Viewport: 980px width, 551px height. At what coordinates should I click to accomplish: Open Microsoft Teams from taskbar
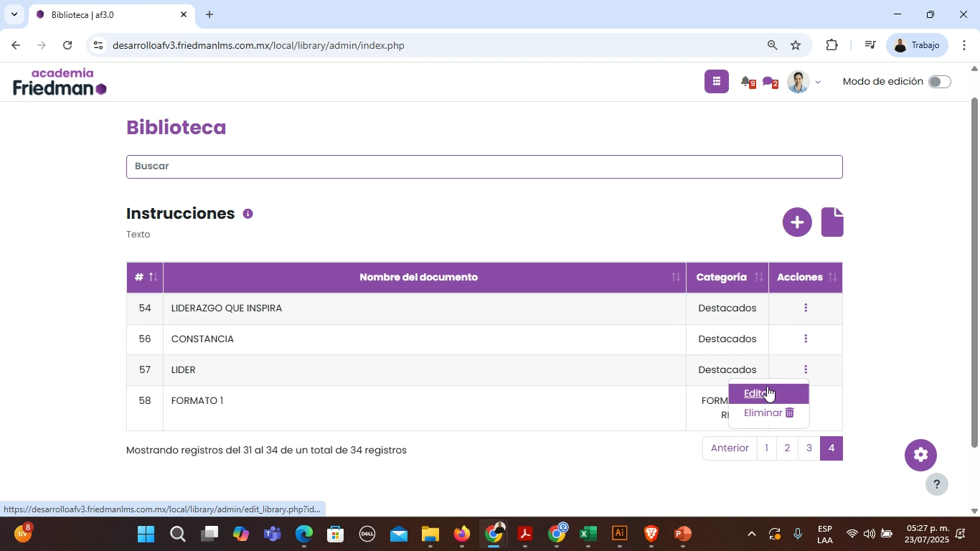click(272, 534)
